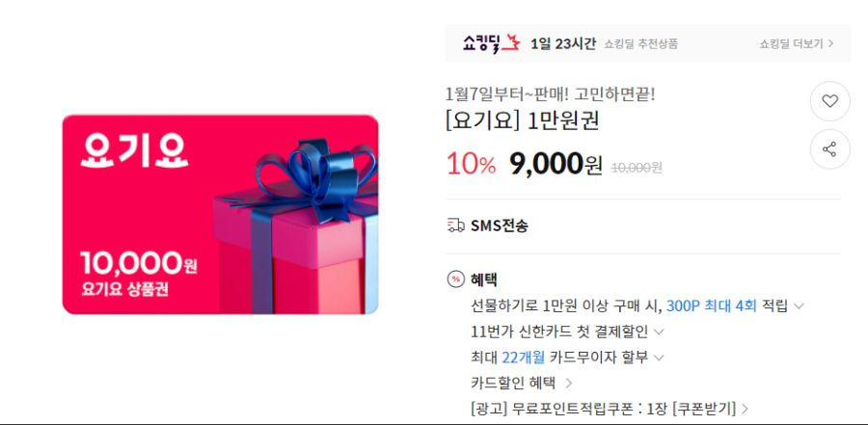Expand 11번가 신한카드 첫 결제할인 details
868x425 pixels.
pos(658,332)
